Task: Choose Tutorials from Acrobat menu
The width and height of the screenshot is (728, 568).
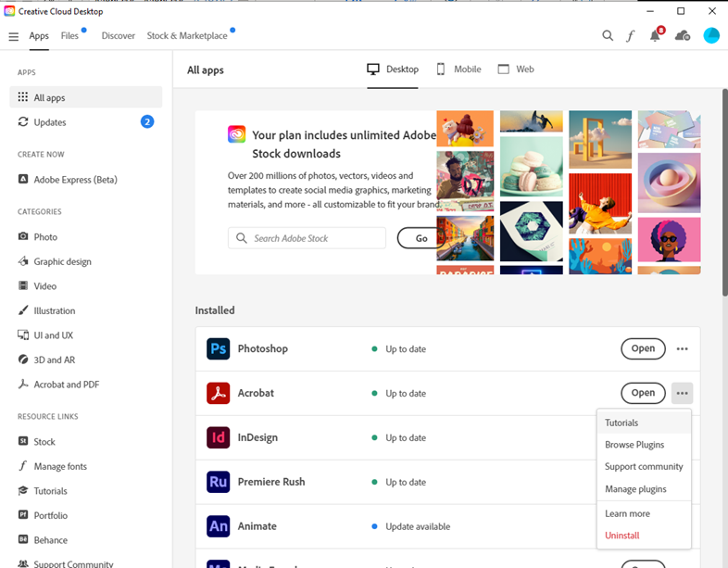Action: (x=644, y=423)
